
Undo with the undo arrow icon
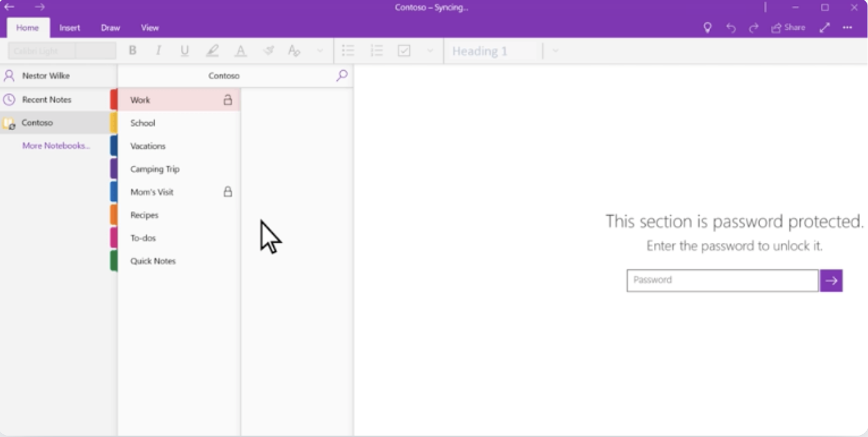(x=731, y=28)
